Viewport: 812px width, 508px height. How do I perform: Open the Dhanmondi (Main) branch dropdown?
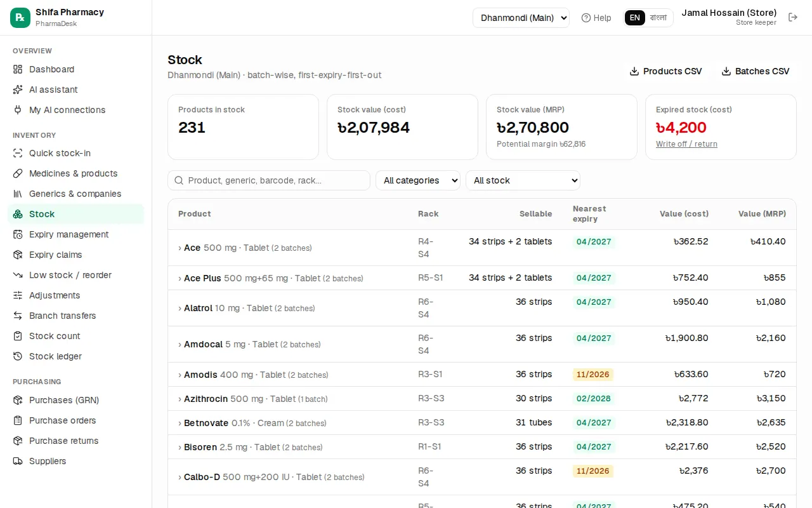(x=521, y=18)
